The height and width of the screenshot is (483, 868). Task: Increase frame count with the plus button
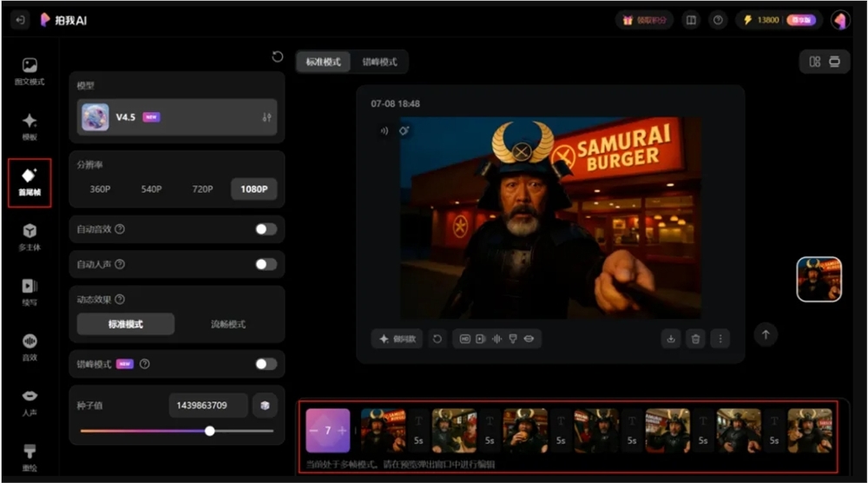[x=342, y=431]
